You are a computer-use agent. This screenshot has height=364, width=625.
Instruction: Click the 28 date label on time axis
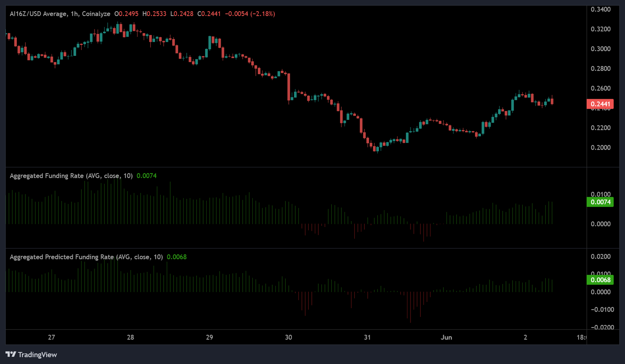[x=130, y=337]
